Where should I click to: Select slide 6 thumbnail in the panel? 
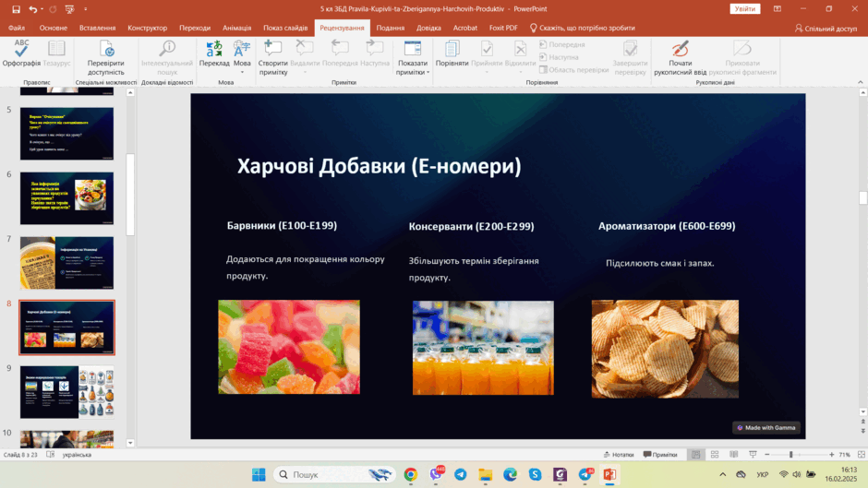(67, 198)
